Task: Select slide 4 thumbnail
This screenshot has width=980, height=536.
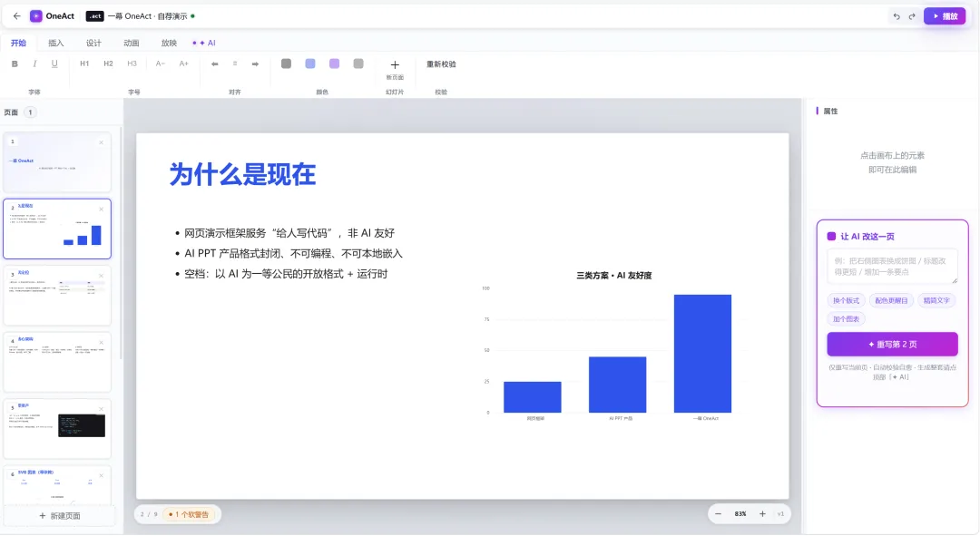Action: 57,363
